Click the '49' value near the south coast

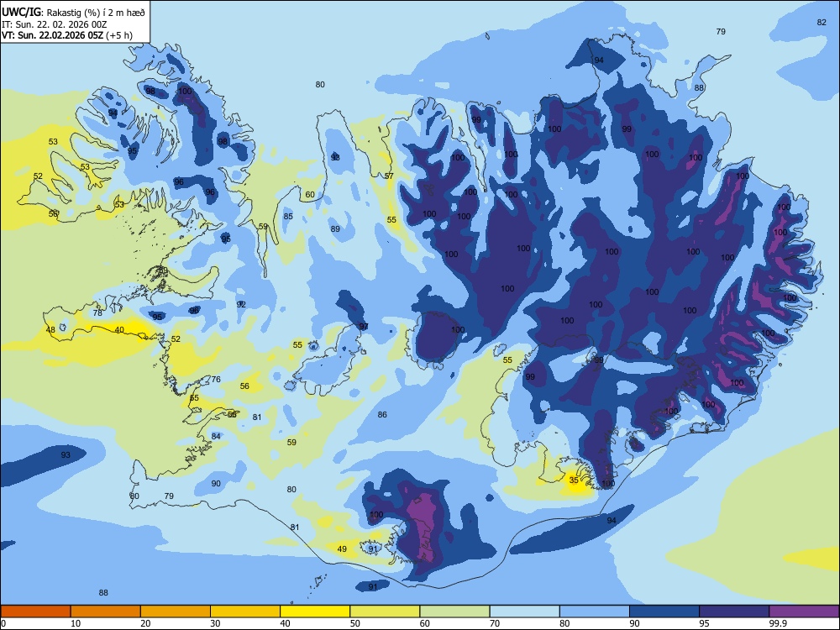(x=342, y=549)
